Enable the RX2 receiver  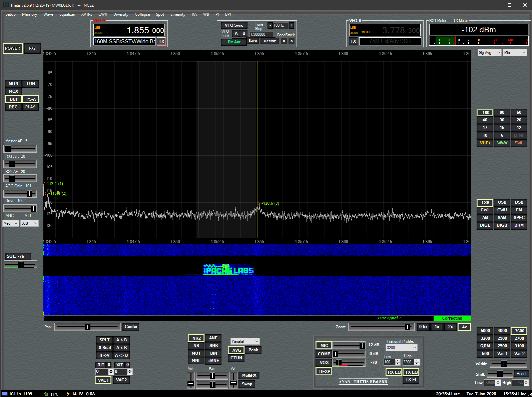[32, 48]
